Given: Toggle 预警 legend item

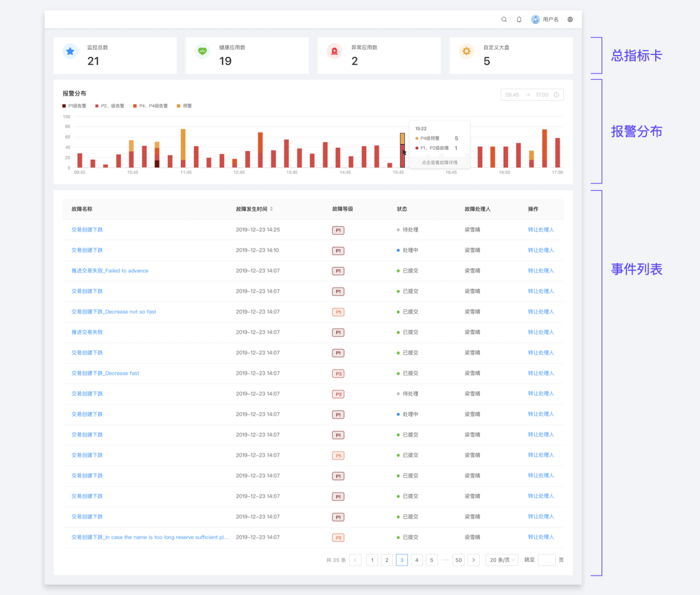Looking at the screenshot, I should (x=185, y=106).
